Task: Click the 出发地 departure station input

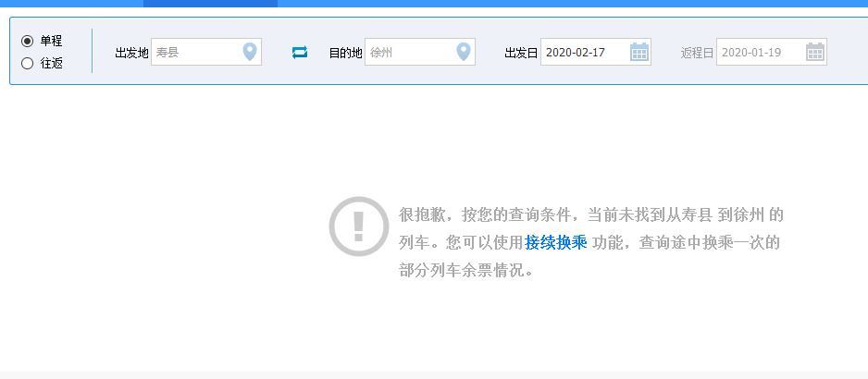Action: tap(206, 52)
